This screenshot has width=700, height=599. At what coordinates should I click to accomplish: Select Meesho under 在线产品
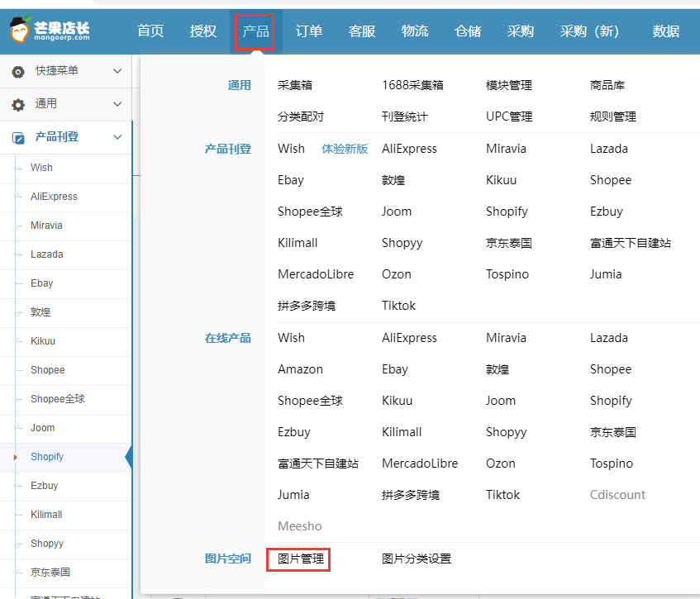click(x=299, y=525)
